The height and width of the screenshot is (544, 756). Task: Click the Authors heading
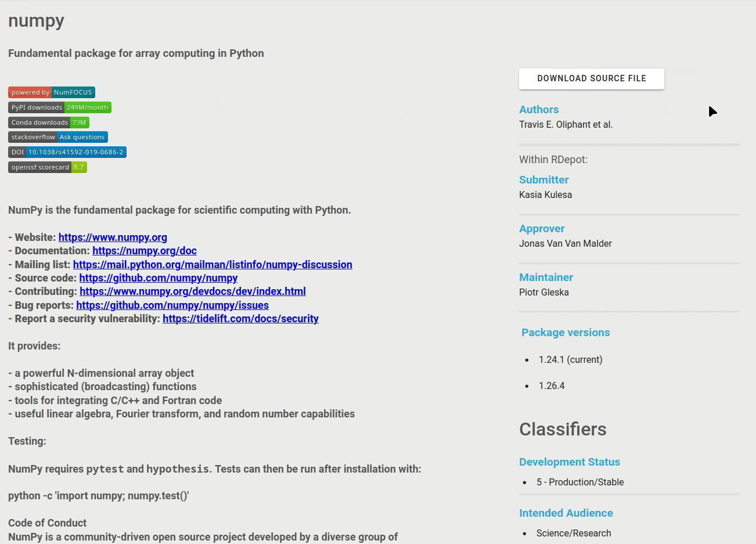pos(539,110)
